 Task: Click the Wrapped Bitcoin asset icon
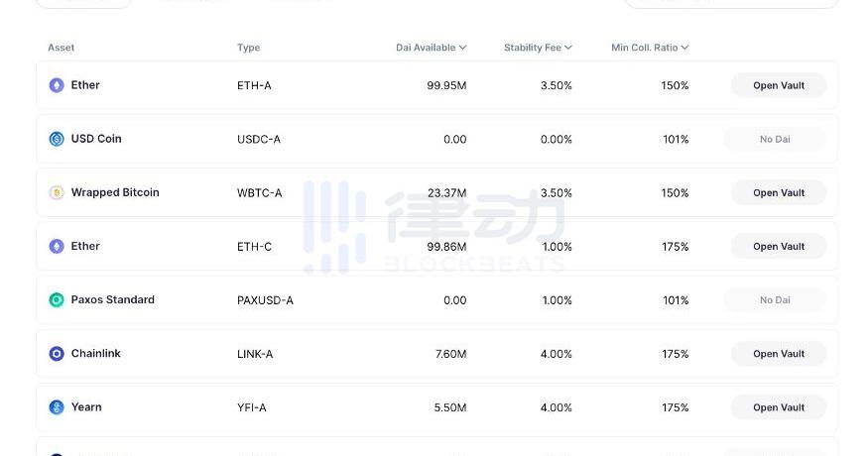[x=57, y=192]
